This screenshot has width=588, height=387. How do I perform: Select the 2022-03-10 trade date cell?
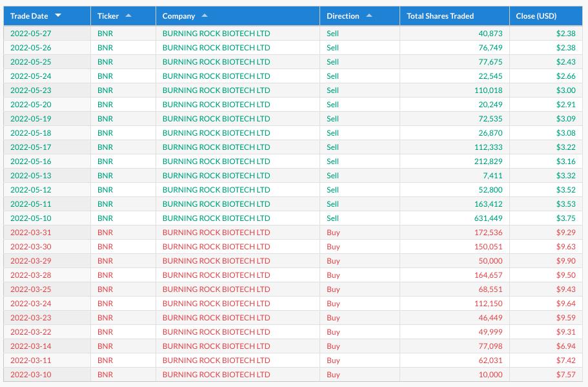coord(30,375)
